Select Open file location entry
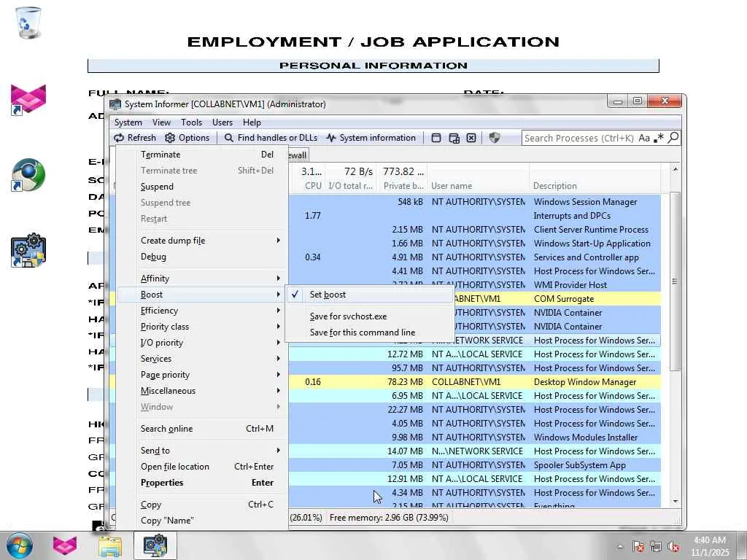Screen dimensions: 747x560 (x=203, y=467)
